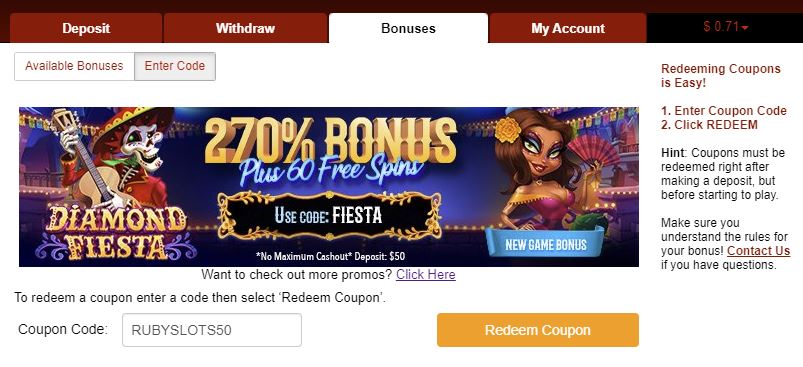803x367 pixels.
Task: Select the Enter Code toggle
Action: point(175,66)
